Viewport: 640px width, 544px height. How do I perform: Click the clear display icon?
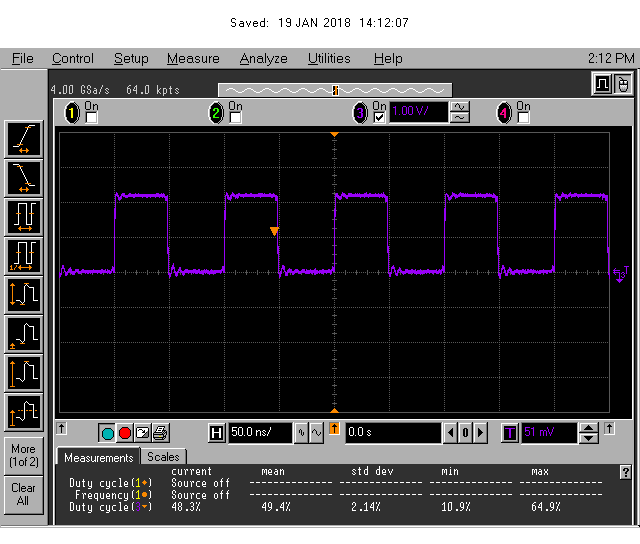click(x=142, y=433)
